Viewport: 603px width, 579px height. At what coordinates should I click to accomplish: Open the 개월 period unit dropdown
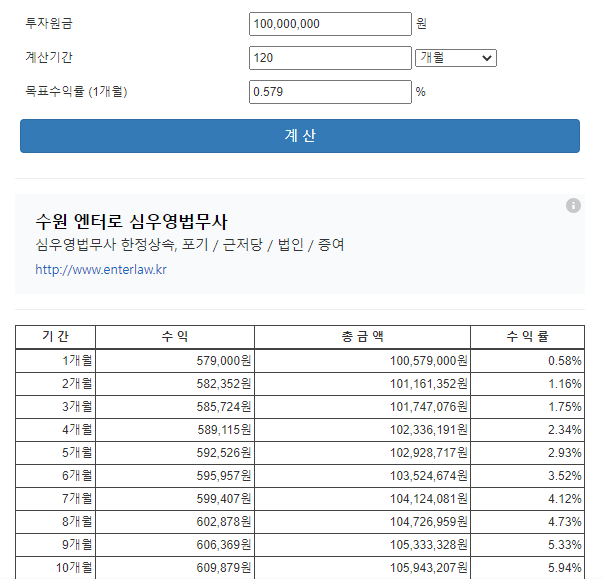point(456,58)
